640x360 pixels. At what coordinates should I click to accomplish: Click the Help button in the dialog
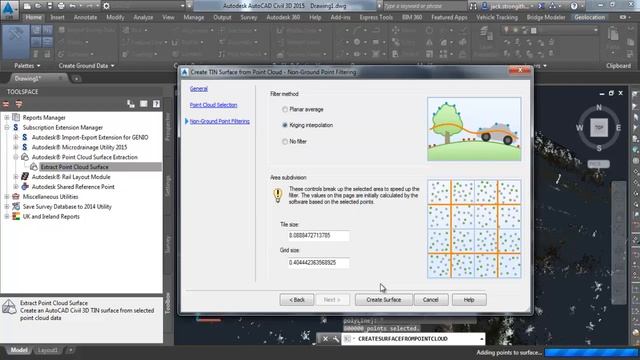point(469,300)
